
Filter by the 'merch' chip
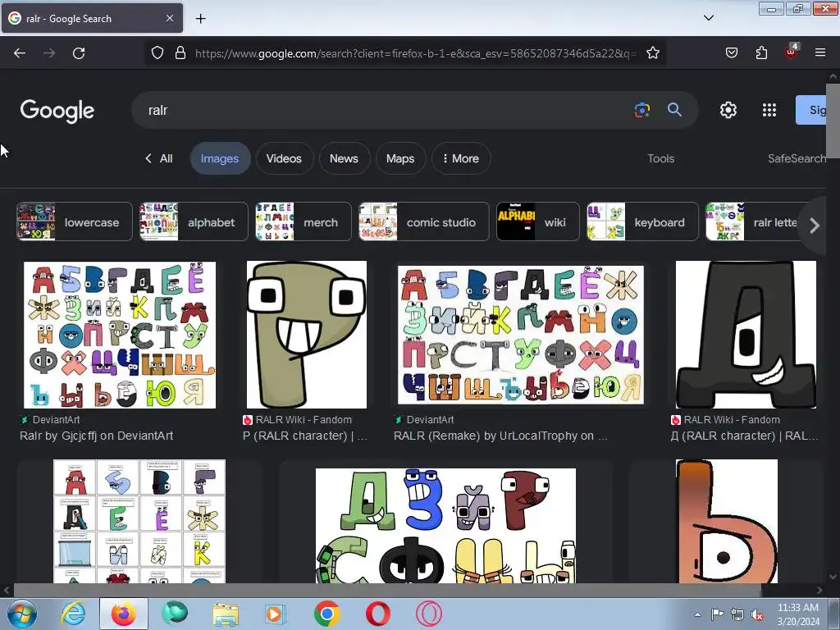(304, 221)
